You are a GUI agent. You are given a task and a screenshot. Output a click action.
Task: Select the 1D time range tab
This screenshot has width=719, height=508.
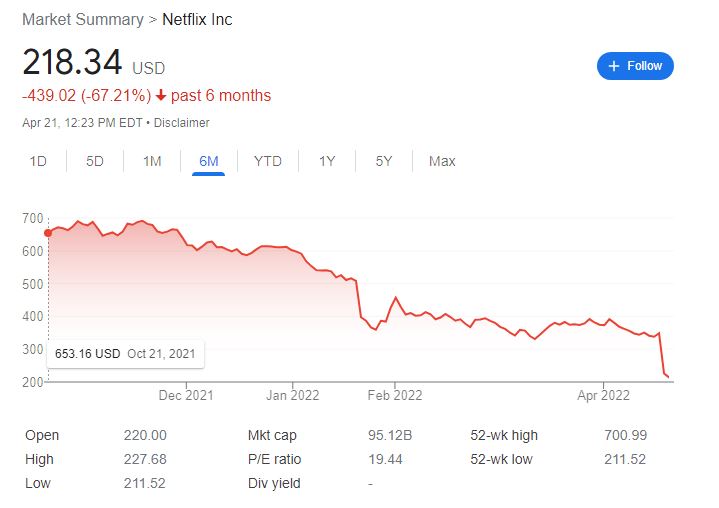pyautogui.click(x=38, y=161)
